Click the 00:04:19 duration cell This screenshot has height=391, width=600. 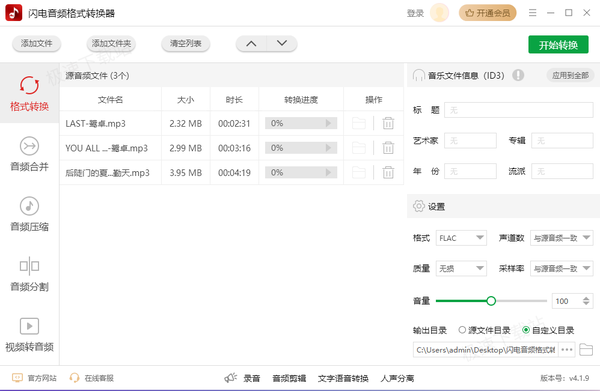point(234,173)
